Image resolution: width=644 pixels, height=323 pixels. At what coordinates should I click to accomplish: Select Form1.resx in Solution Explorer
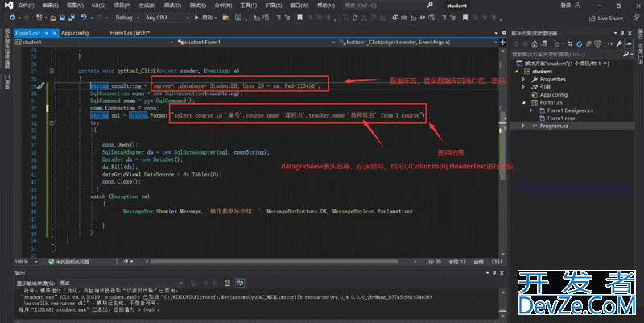(561, 118)
